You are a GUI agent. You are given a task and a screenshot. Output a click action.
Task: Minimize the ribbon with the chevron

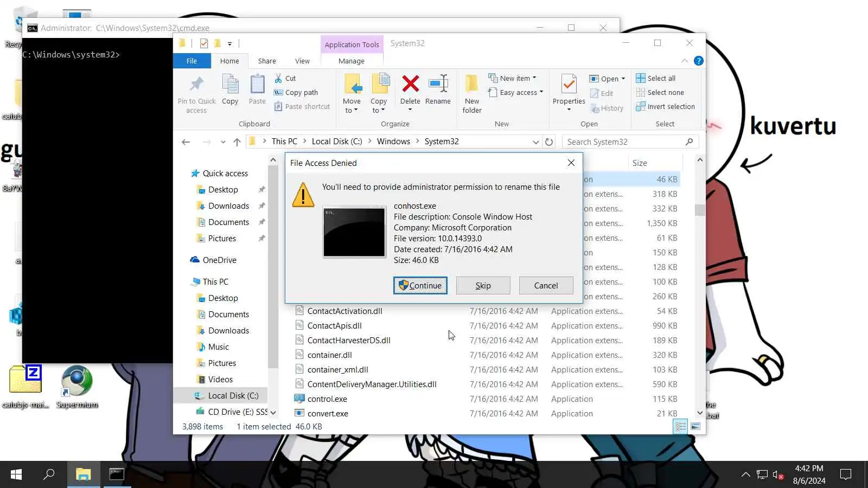(685, 61)
